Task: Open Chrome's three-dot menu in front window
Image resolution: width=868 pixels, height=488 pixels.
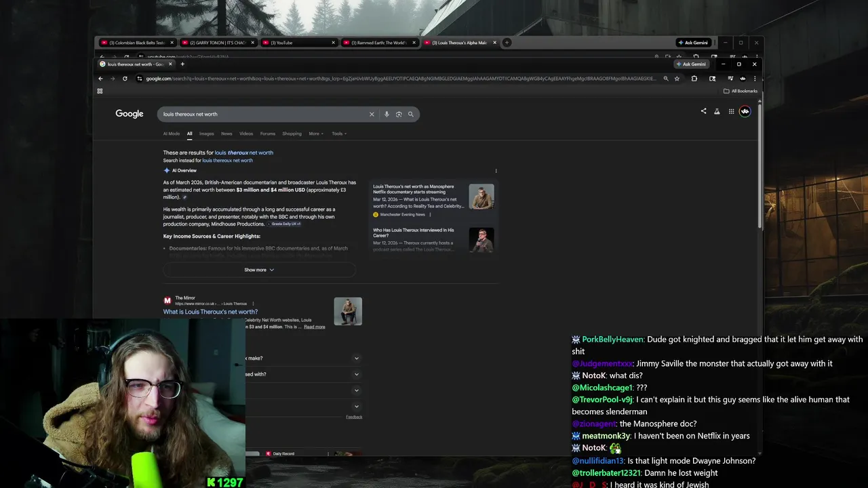Action: pos(755,79)
